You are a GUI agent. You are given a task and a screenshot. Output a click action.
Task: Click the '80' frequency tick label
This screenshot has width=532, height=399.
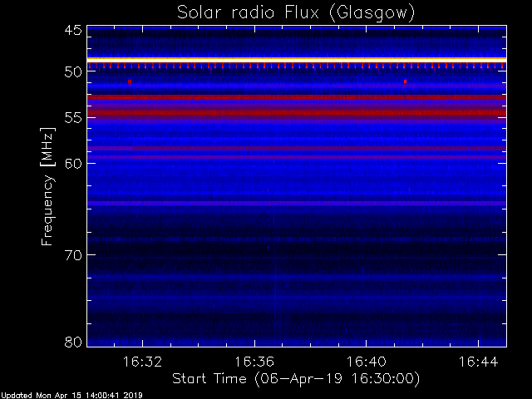pos(73,342)
